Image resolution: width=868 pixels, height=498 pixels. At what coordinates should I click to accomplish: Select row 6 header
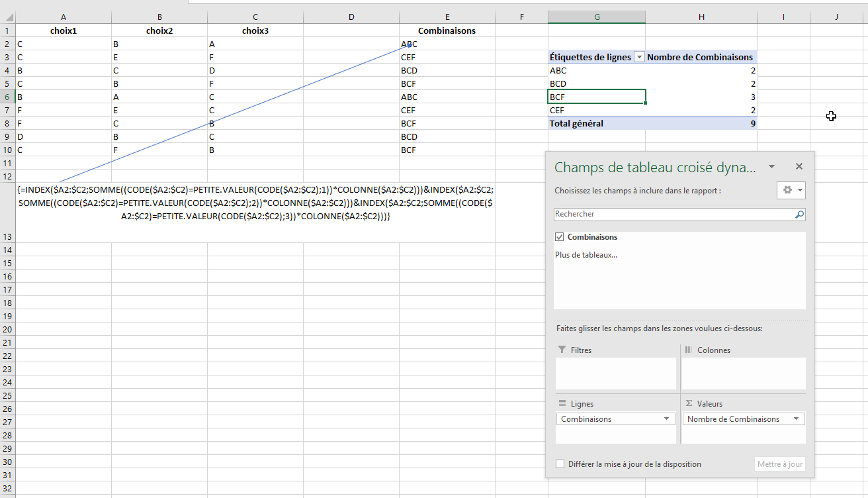click(x=8, y=97)
